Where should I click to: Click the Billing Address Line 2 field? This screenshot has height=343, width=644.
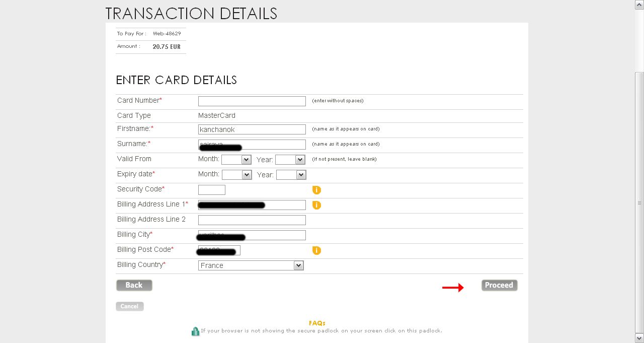252,220
